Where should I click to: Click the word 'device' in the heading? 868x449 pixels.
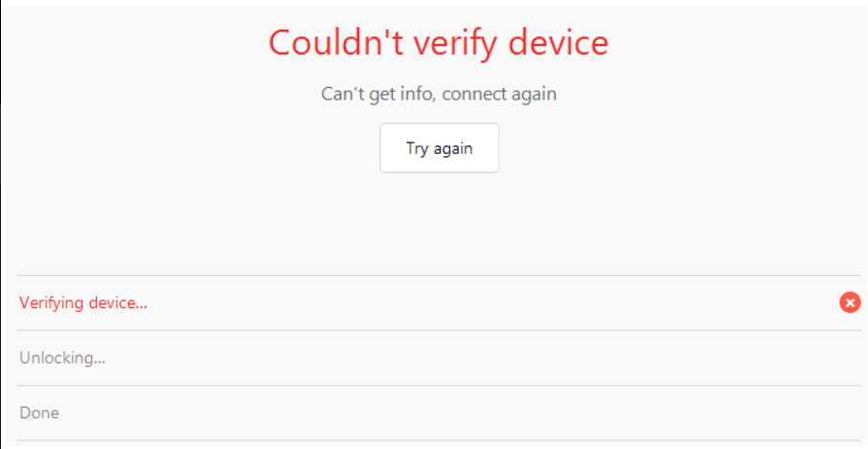tap(557, 43)
